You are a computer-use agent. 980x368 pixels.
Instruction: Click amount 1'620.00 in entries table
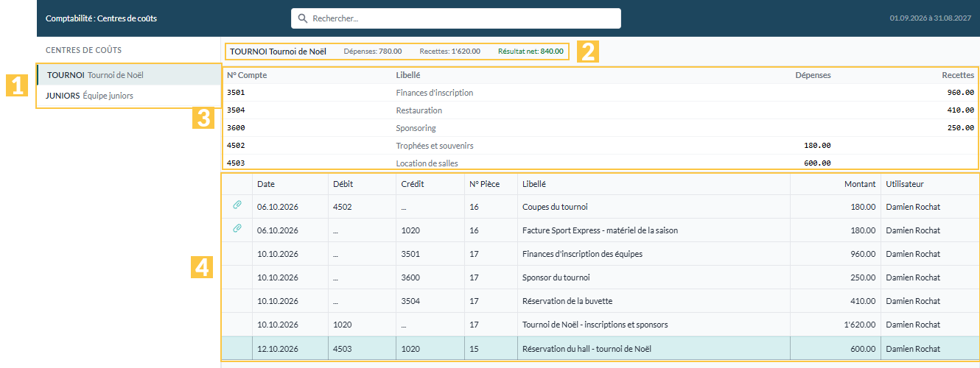pos(858,325)
